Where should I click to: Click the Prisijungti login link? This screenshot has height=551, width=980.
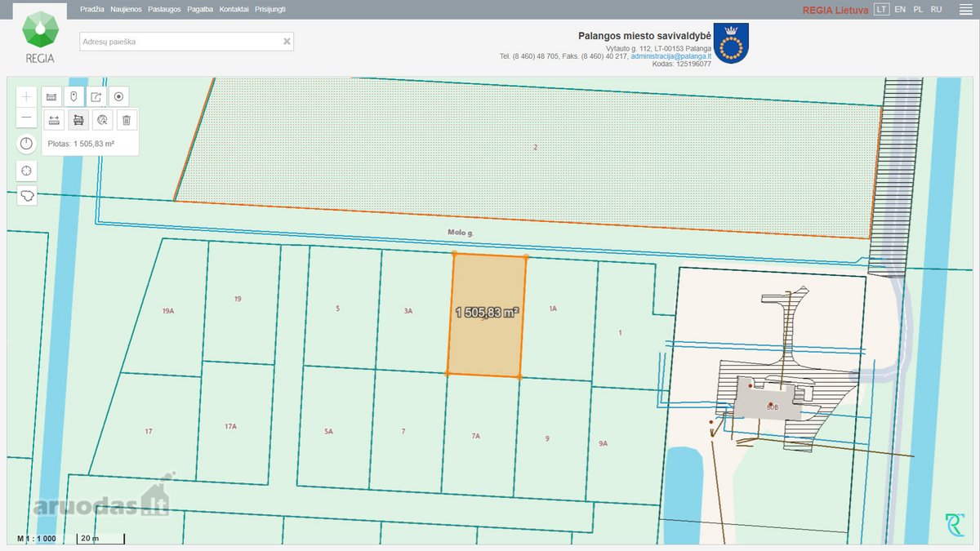(x=270, y=9)
